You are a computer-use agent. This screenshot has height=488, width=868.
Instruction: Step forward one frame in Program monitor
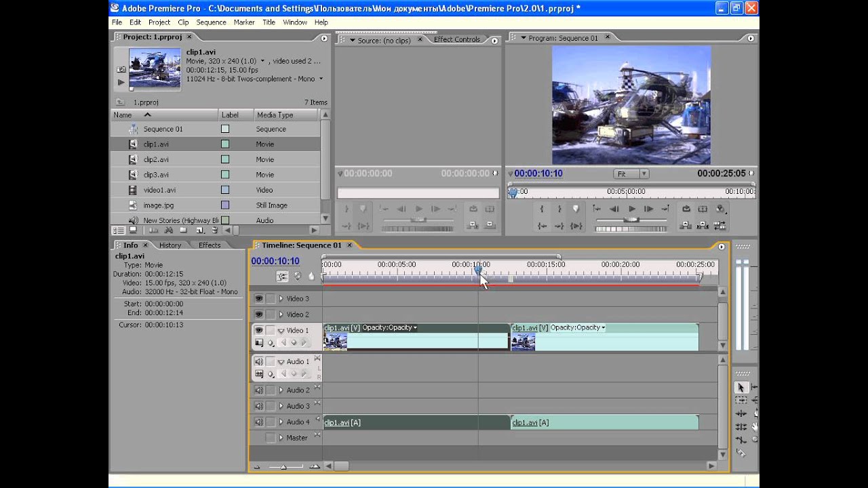coord(649,209)
